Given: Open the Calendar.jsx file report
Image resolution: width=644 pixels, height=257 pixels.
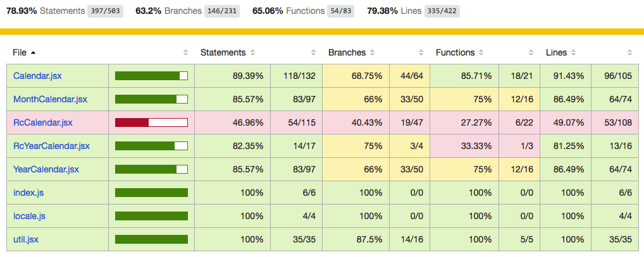Looking at the screenshot, I should point(37,76).
